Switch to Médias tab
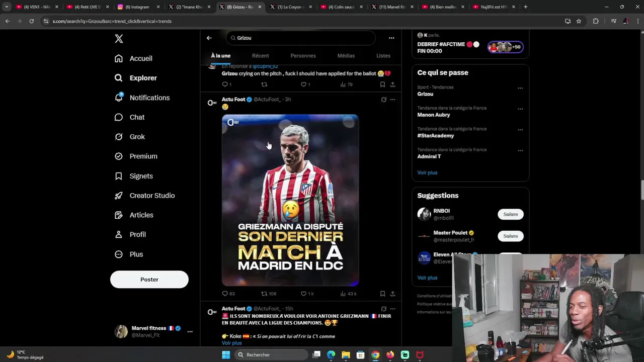This screenshot has height=362, width=644. (x=346, y=56)
